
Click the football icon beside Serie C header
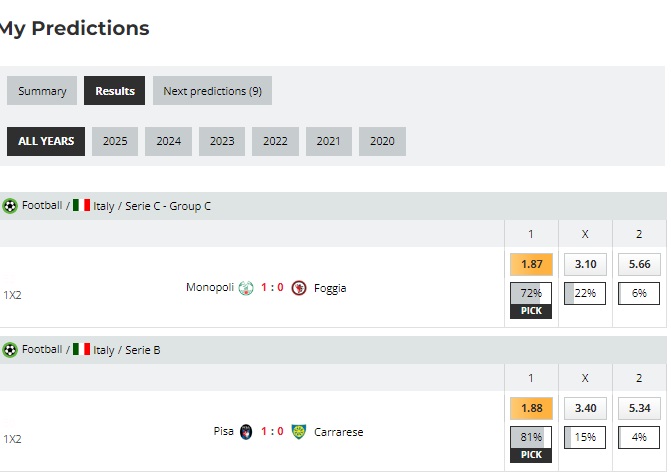[x=10, y=206]
